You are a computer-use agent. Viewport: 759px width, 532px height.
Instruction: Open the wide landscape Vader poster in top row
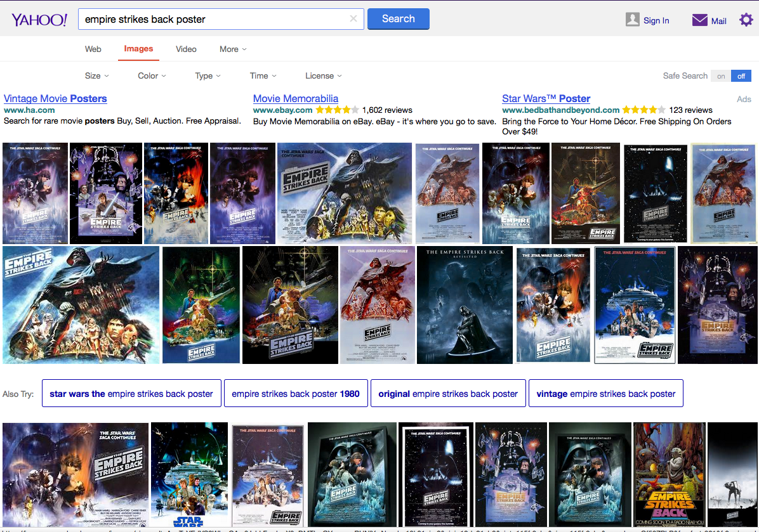(x=345, y=193)
